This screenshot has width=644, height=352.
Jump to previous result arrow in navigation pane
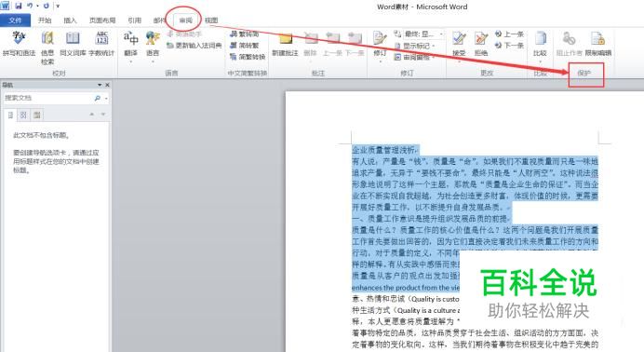(x=91, y=115)
